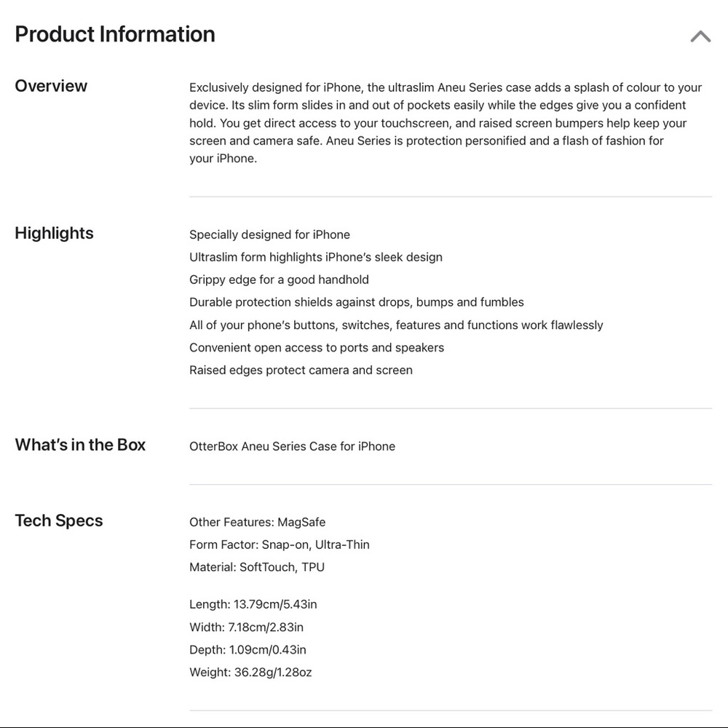This screenshot has height=728, width=728.
Task: Click the Product Information heading
Action: click(115, 34)
